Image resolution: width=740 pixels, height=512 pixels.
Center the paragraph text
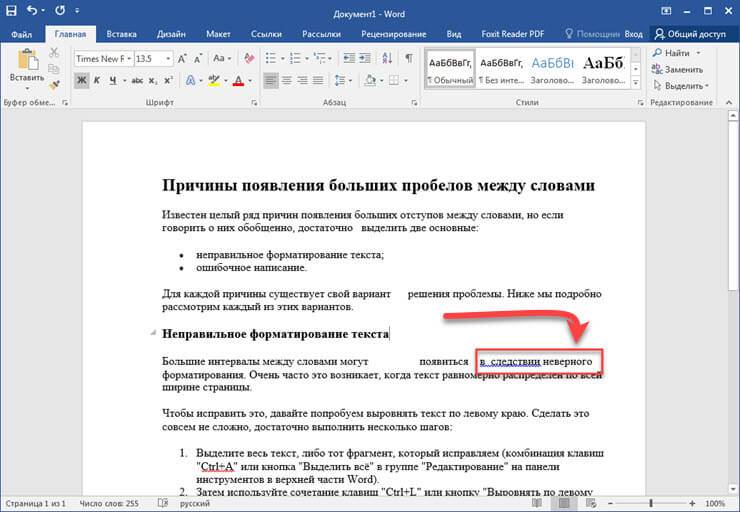point(286,81)
